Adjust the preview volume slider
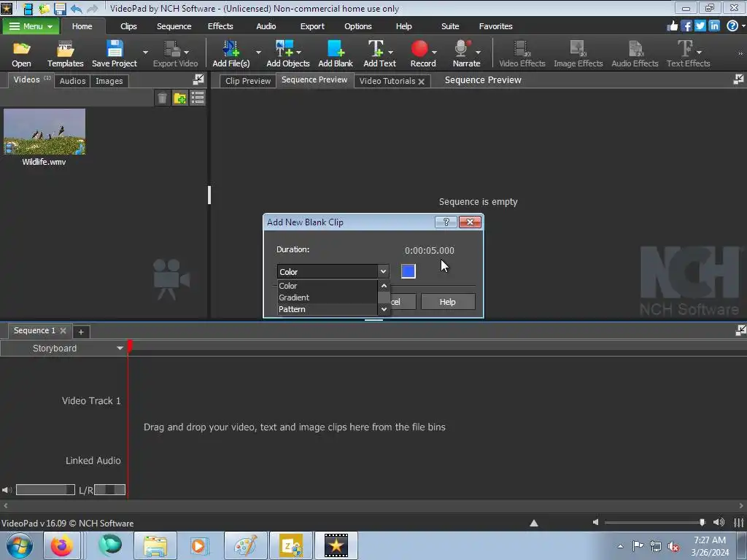Screen dimensions: 747x560 coord(655,522)
